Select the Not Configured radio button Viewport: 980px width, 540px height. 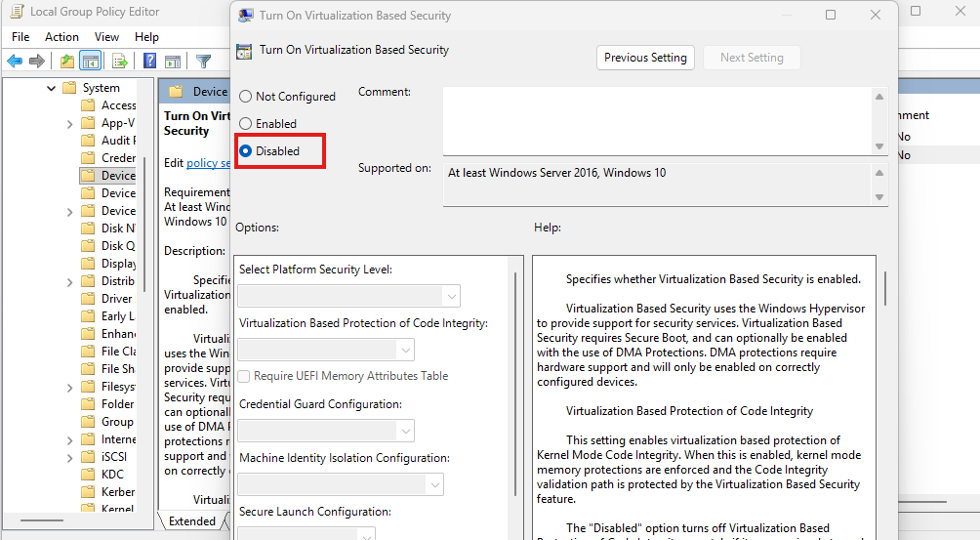tap(246, 97)
